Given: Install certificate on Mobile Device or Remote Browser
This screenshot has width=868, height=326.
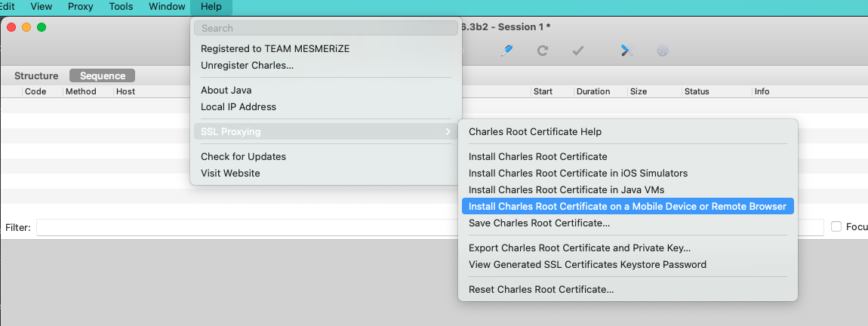Looking at the screenshot, I should [628, 207].
